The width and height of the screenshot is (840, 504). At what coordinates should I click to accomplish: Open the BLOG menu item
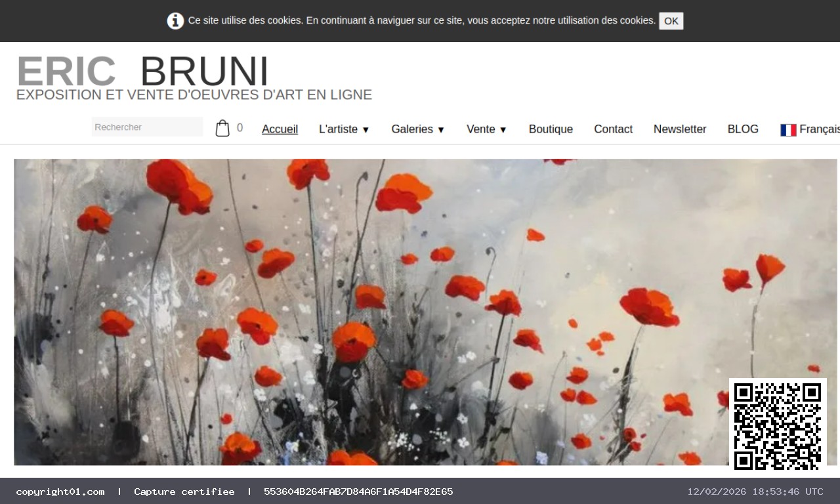click(742, 129)
